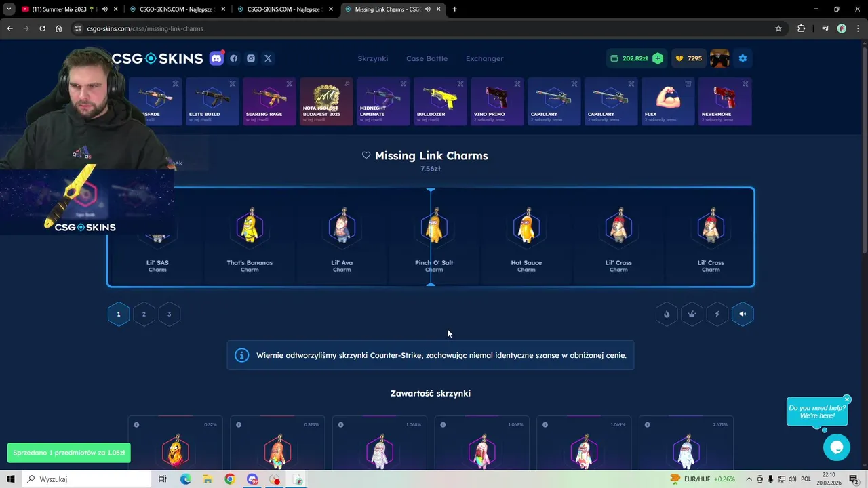This screenshot has height=488, width=868.
Task: Click the Pinch O' Salt charm in roller
Action: click(434, 237)
